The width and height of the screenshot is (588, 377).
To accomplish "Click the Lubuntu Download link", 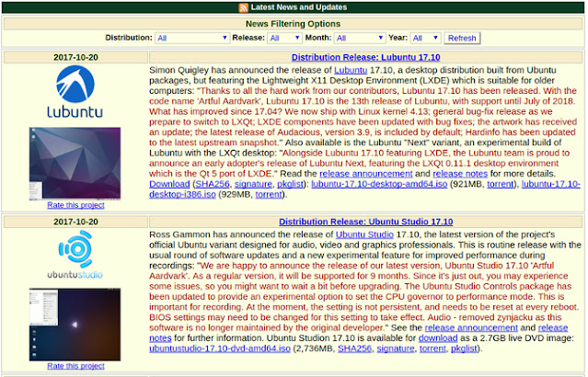I will point(169,184).
